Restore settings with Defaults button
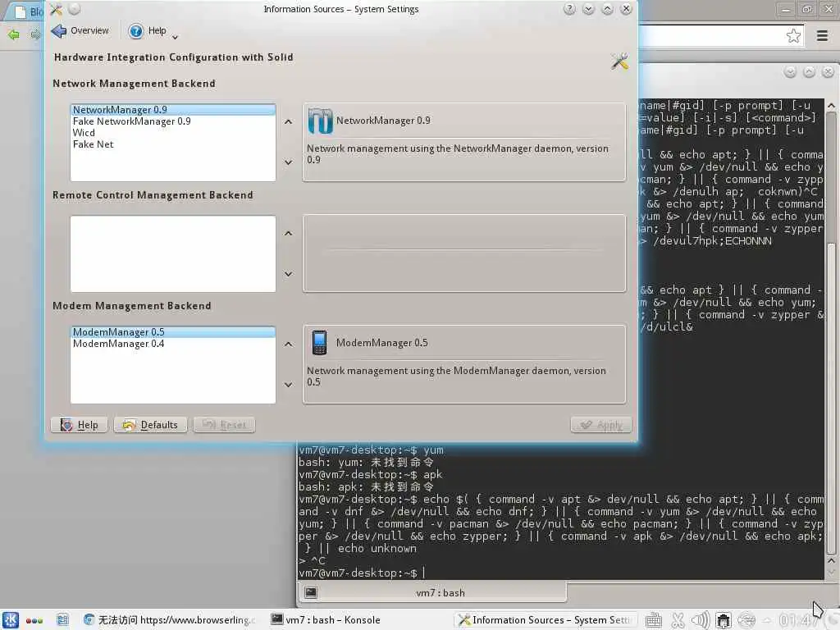Image resolution: width=840 pixels, height=630 pixels. click(150, 425)
